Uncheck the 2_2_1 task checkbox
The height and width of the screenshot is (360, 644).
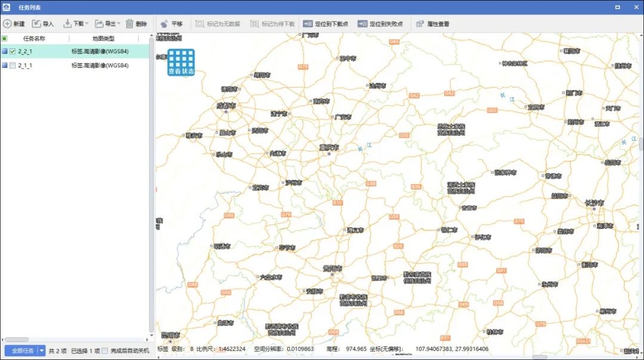(x=13, y=51)
